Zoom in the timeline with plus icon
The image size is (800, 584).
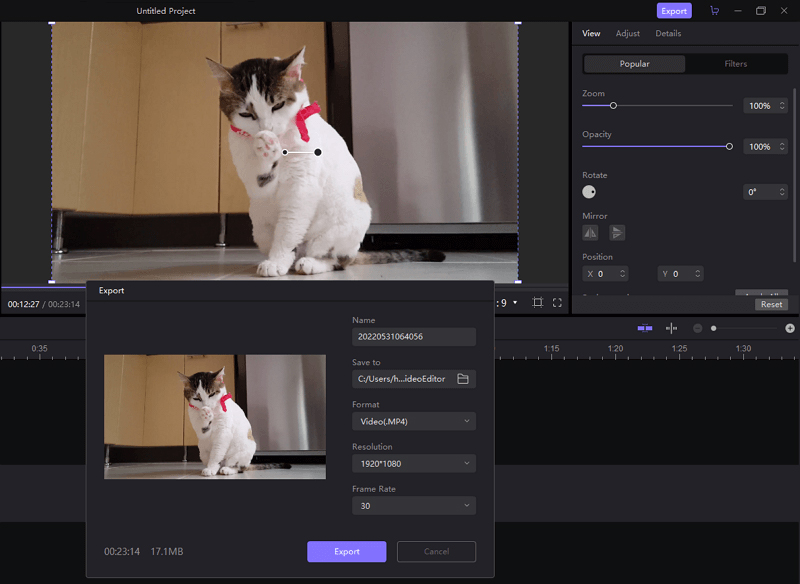pyautogui.click(x=790, y=328)
